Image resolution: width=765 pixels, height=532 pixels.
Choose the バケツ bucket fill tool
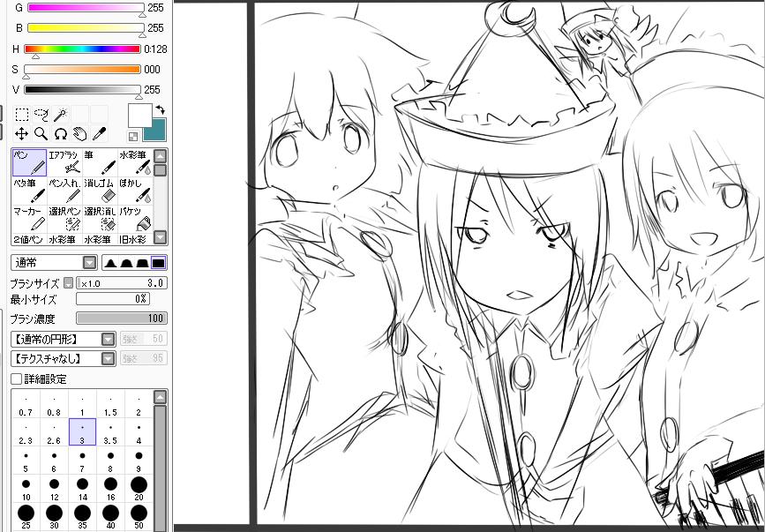(x=135, y=220)
